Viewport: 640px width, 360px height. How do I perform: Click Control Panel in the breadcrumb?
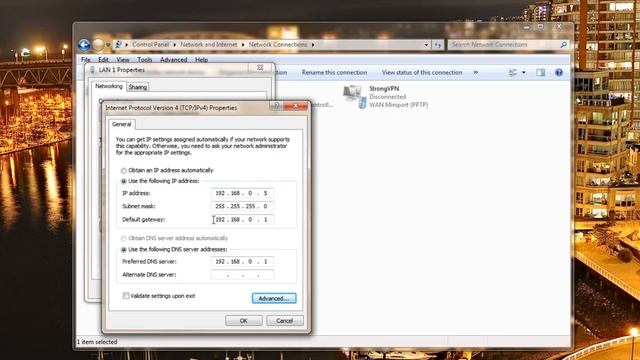point(150,44)
